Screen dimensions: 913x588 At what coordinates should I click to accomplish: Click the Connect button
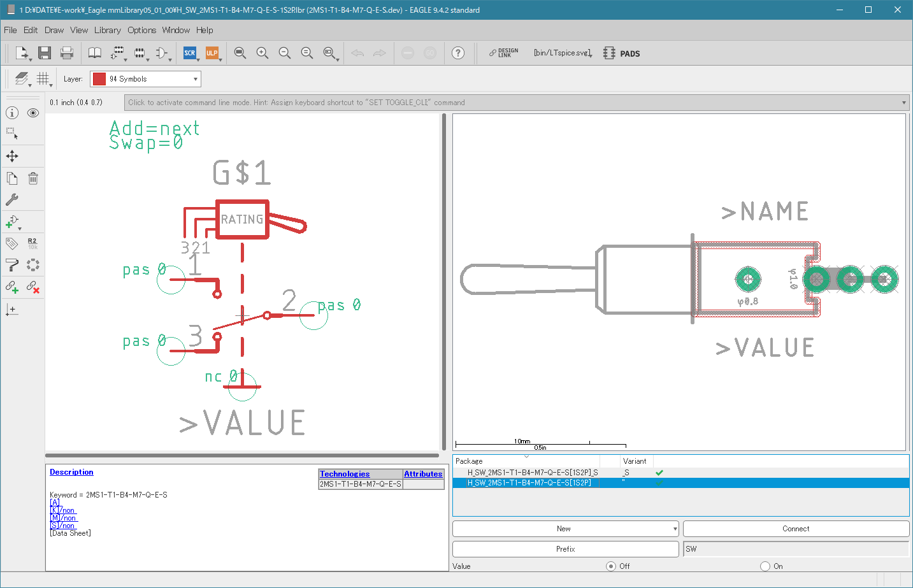pos(796,529)
